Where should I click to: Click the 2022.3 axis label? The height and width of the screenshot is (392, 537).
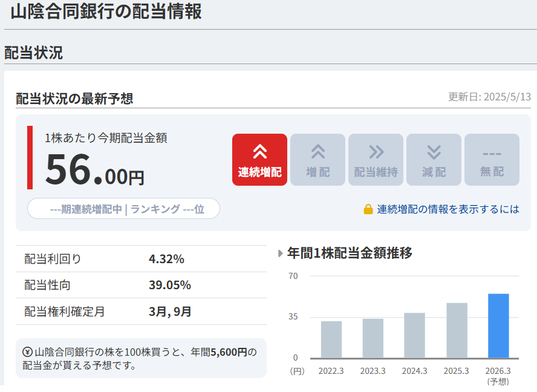pos(331,371)
